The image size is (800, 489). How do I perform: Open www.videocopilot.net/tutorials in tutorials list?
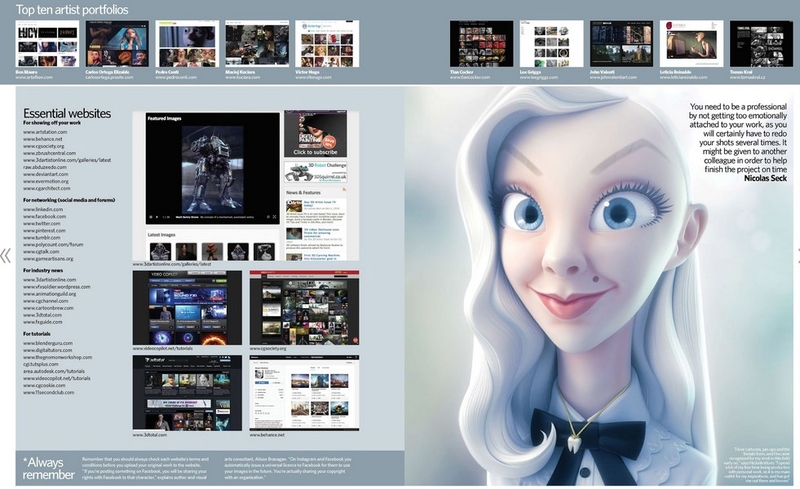[x=57, y=378]
